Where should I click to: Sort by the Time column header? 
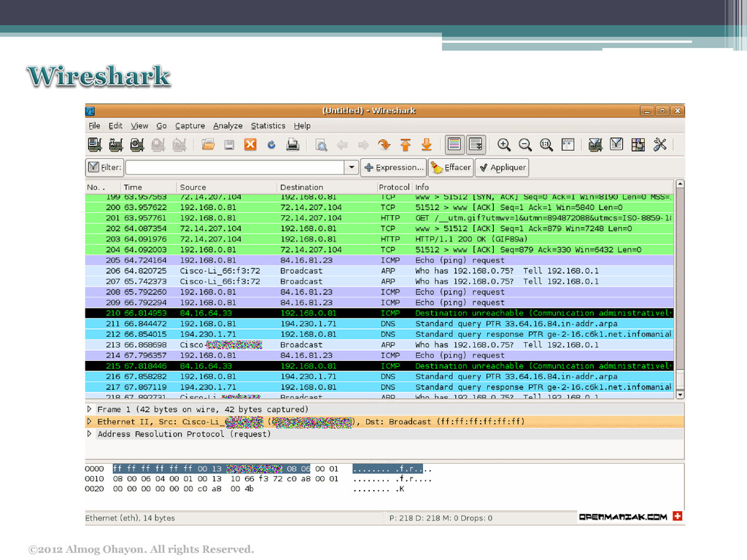(147, 187)
